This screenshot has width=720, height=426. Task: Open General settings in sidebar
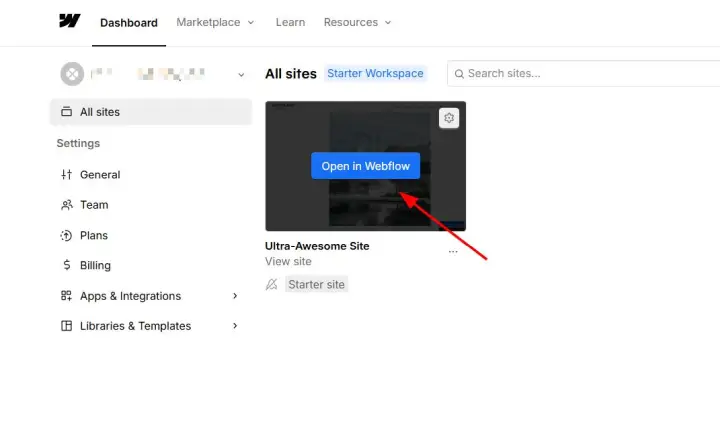tap(99, 174)
